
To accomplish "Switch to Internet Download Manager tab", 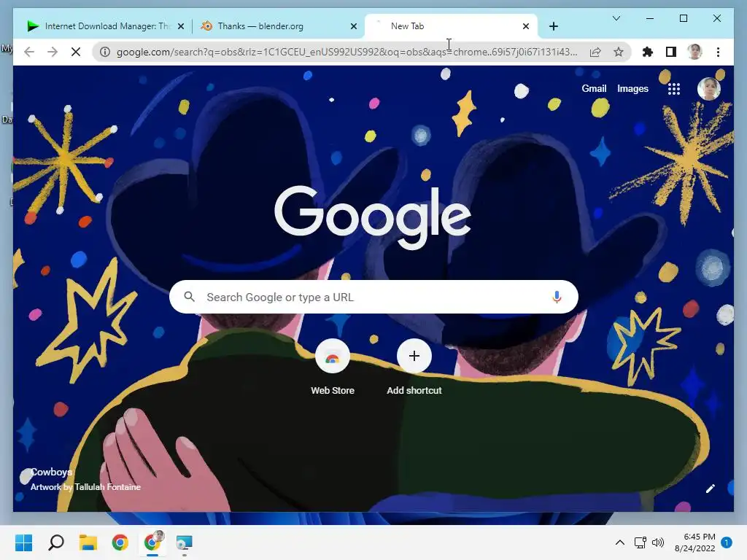I will tap(98, 26).
